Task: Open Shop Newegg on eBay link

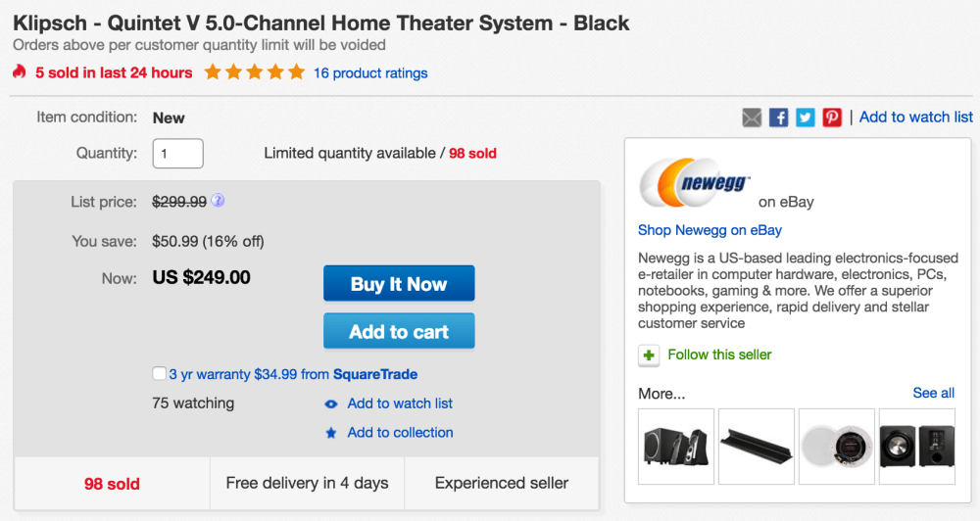Action: click(x=710, y=230)
